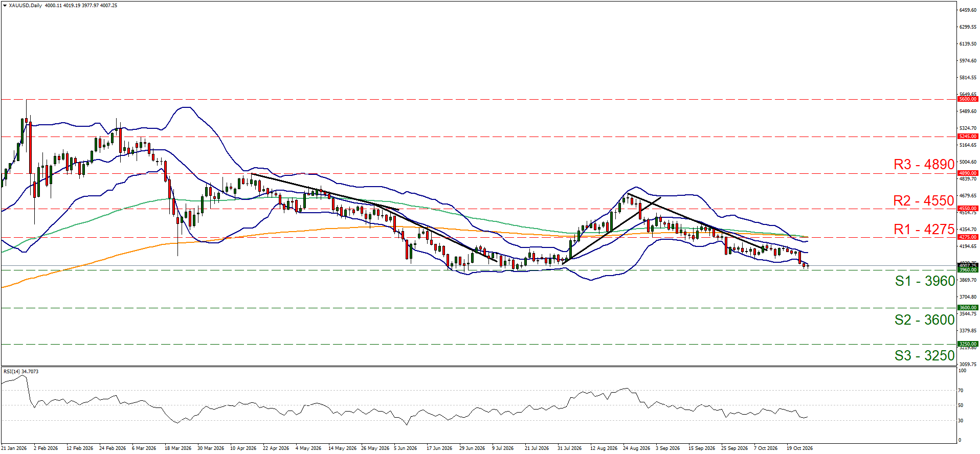Click the red 5245.00 price tag
980x454 pixels.
pos(968,137)
